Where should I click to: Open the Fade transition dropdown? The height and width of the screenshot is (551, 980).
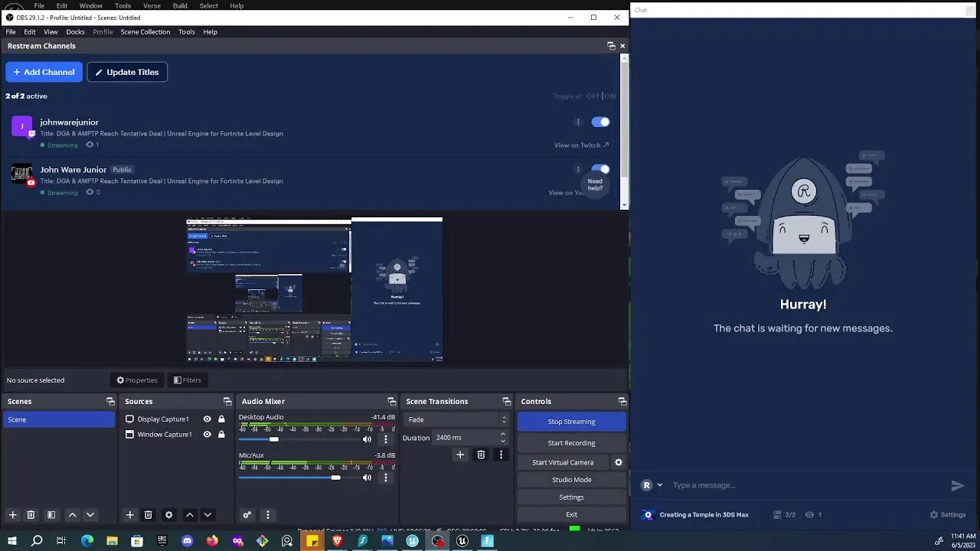456,419
